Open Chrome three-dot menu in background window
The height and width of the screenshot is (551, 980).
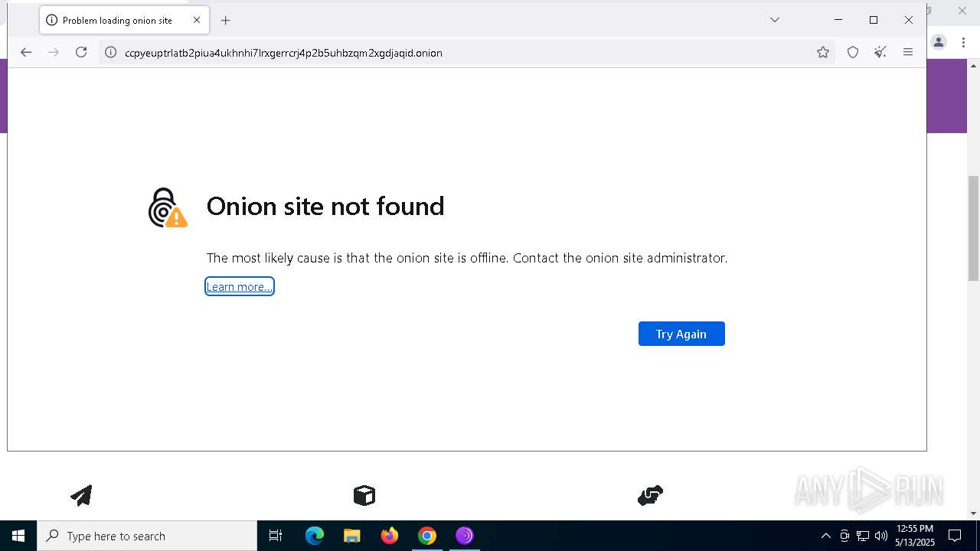pos(963,42)
